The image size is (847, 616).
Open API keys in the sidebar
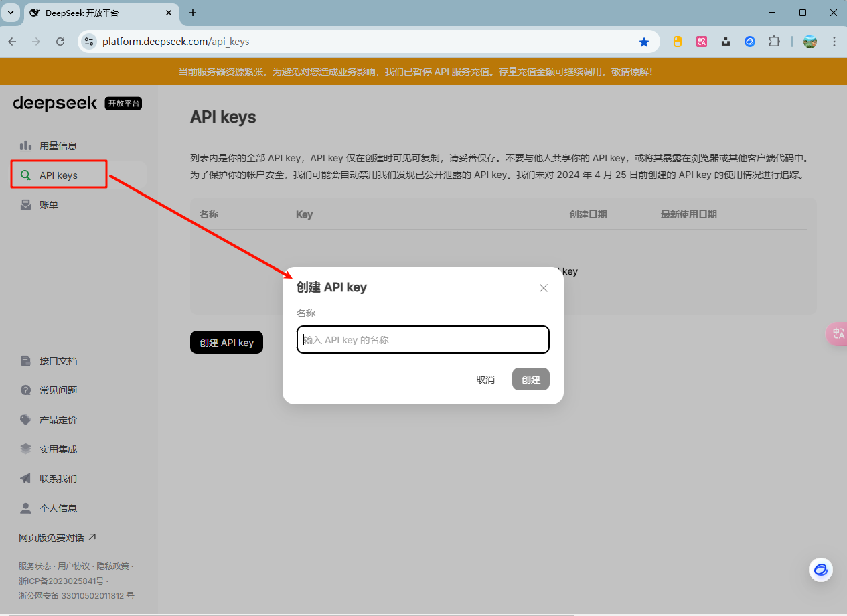coord(79,175)
